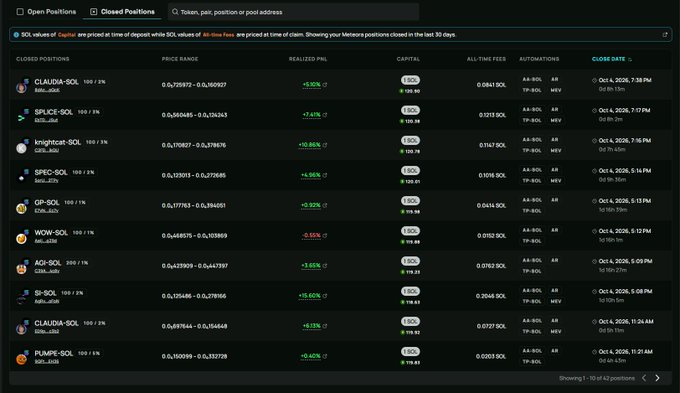Screen dimensions: 680x393
Task: Click the 1 SOL capital badge in SI-SOL row
Action: coord(410,291)
